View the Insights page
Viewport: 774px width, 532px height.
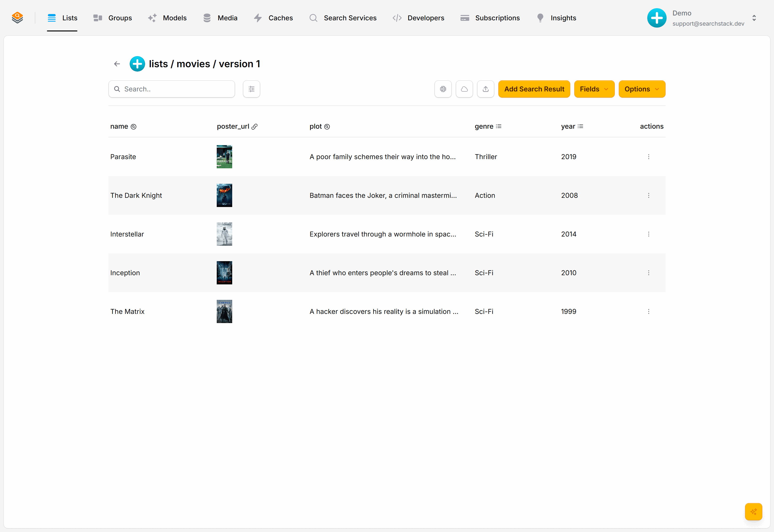pos(556,18)
